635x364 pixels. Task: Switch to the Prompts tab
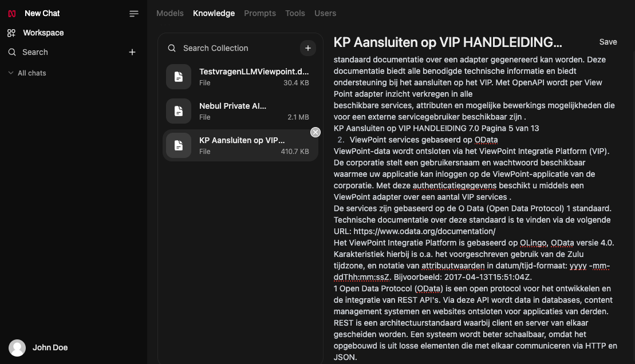[260, 13]
